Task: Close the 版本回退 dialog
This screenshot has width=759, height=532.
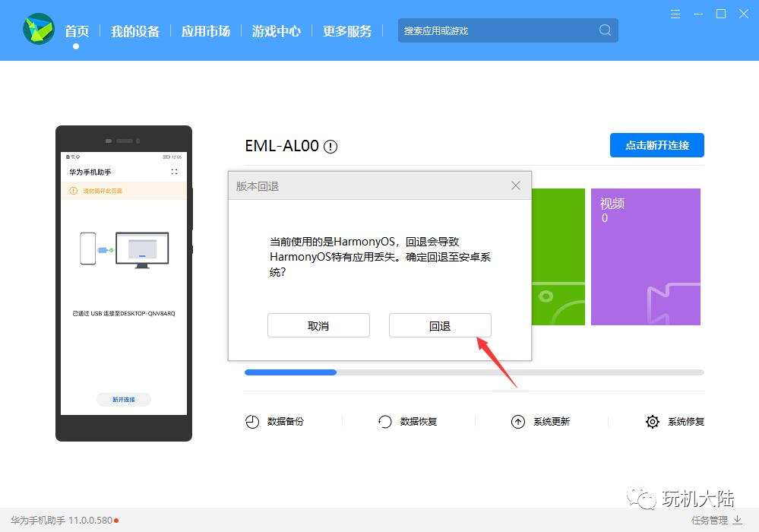Action: [516, 185]
